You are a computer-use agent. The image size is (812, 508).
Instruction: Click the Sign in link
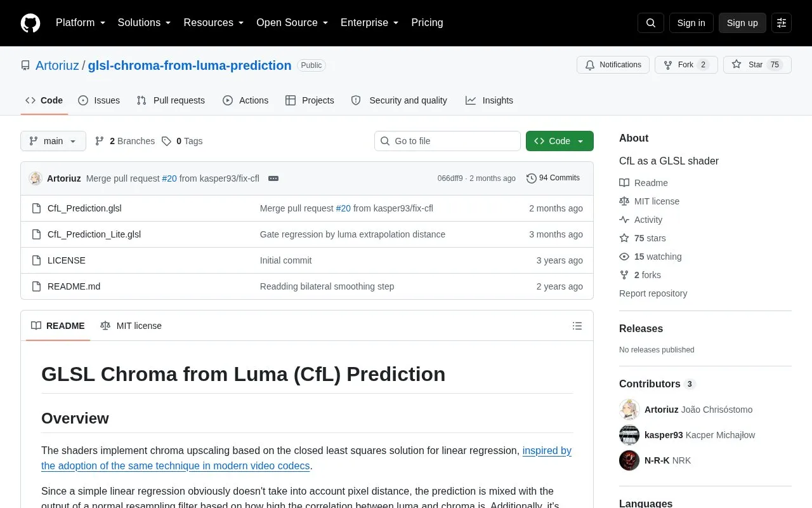coord(691,23)
